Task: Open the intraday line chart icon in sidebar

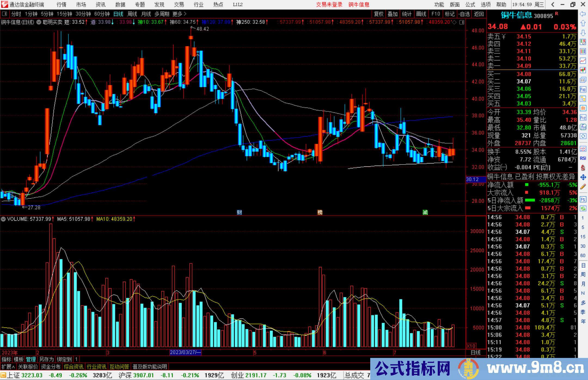Action: pos(583,61)
